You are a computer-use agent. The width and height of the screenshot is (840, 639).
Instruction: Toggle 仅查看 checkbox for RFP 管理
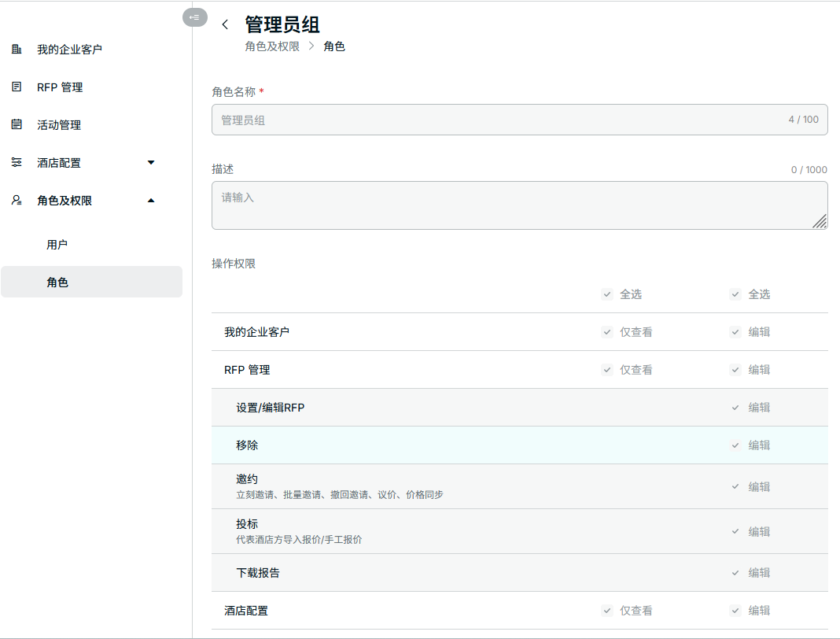607,369
